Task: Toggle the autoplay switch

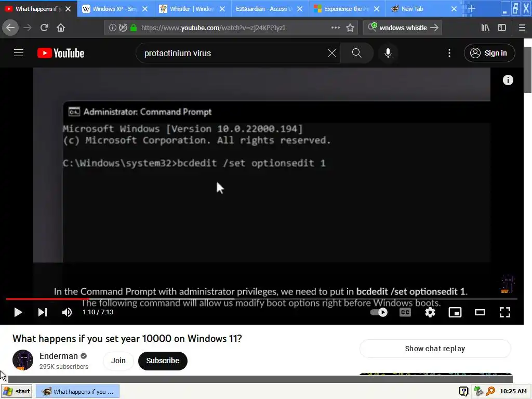Action: [379, 312]
